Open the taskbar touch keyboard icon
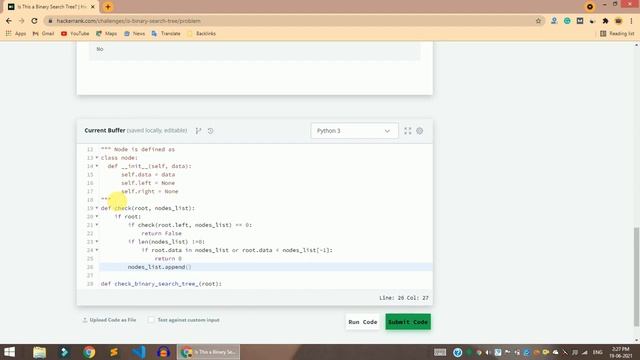640x360 pixels. pyautogui.click(x=440, y=352)
